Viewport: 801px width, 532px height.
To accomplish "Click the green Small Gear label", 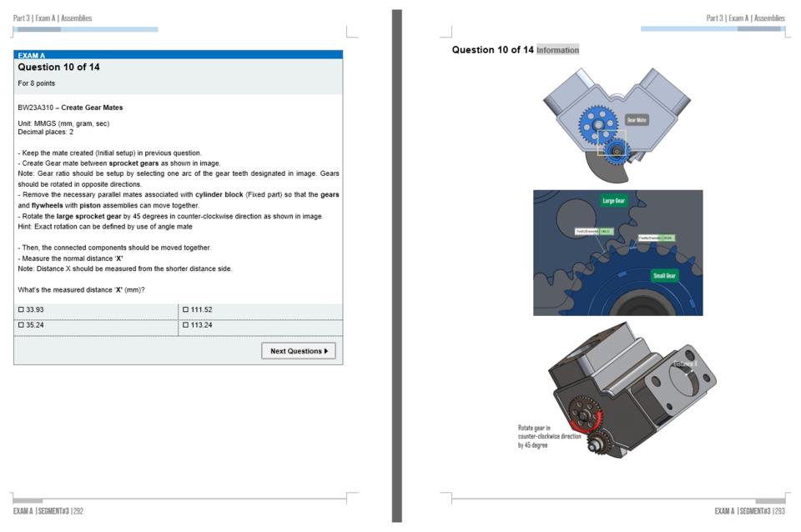I will [664, 276].
